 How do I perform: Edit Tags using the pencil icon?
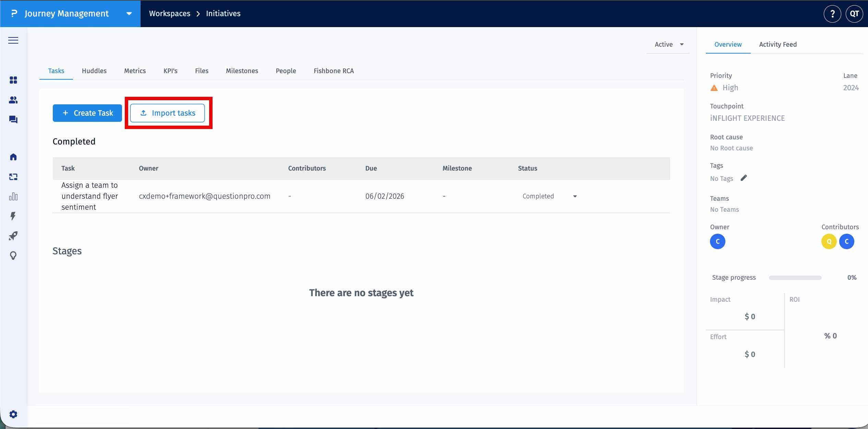click(x=744, y=178)
